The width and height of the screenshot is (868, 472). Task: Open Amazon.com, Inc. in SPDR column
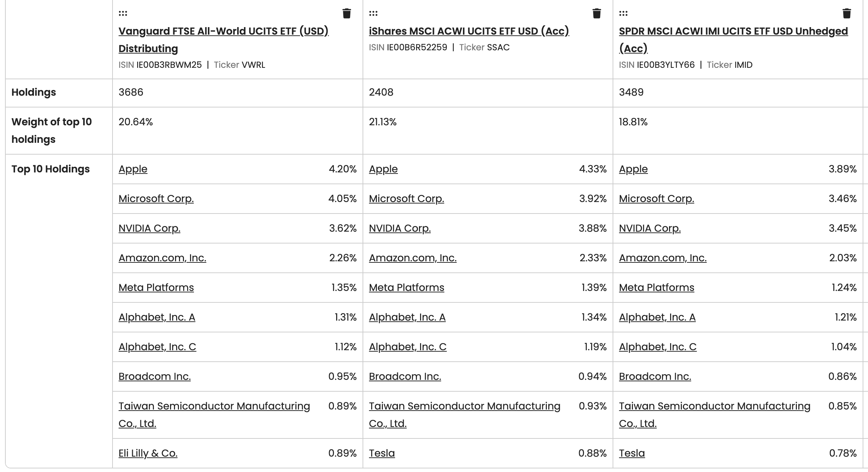coord(663,258)
